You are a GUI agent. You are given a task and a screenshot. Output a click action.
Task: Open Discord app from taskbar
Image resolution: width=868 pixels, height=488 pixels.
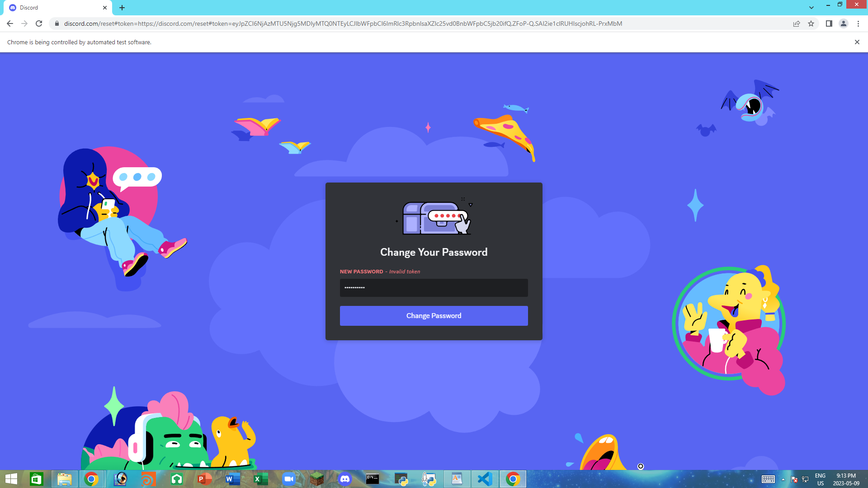[x=344, y=479]
